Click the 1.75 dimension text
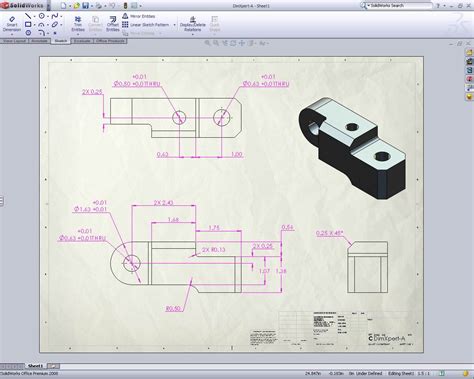 click(214, 228)
